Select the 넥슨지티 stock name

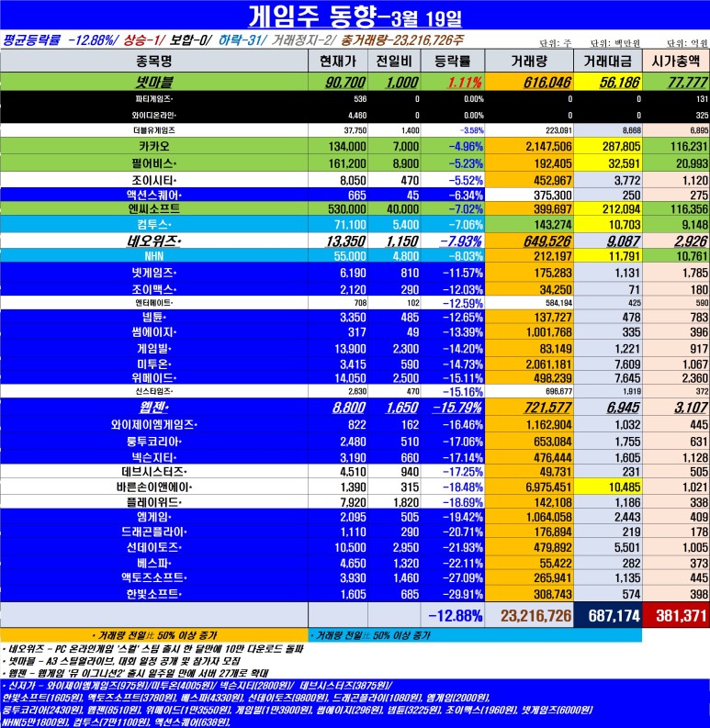click(x=153, y=458)
